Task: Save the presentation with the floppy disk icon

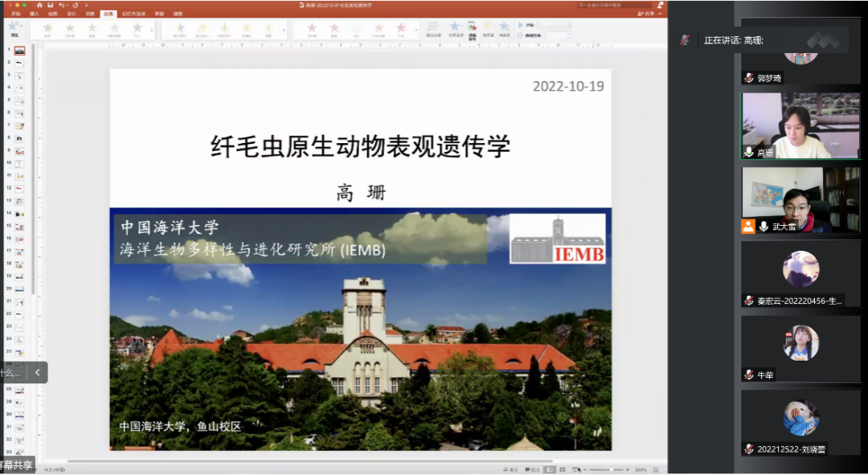Action: click(51, 5)
